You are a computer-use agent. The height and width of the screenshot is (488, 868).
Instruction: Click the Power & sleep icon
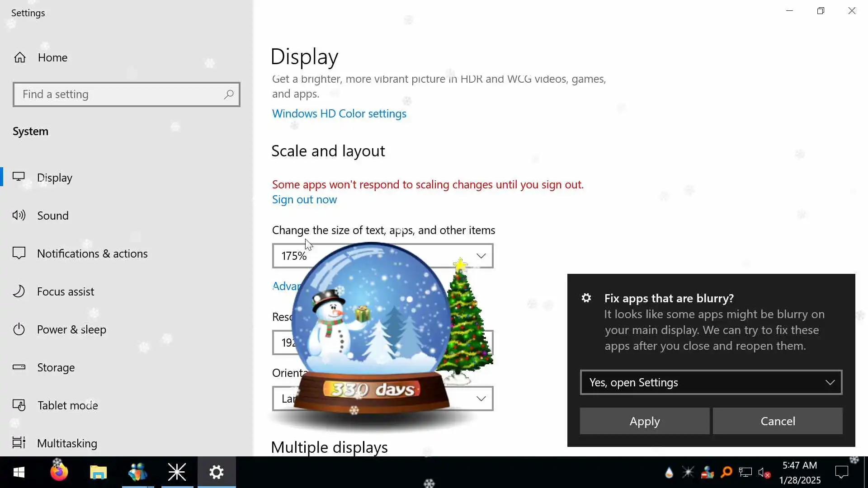click(19, 329)
